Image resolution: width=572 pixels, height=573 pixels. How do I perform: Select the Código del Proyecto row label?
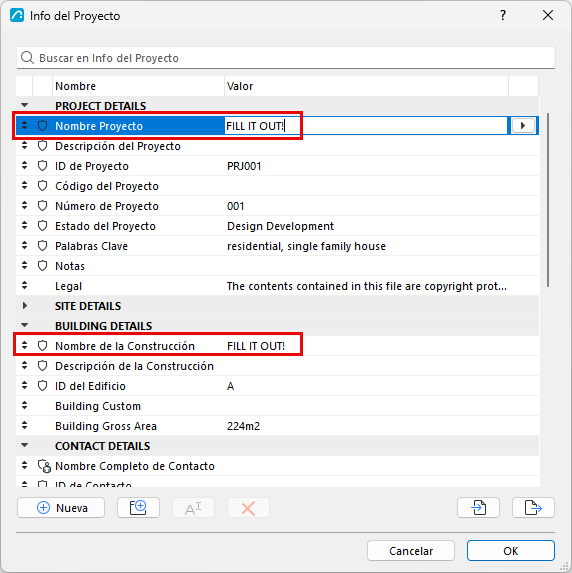107,186
